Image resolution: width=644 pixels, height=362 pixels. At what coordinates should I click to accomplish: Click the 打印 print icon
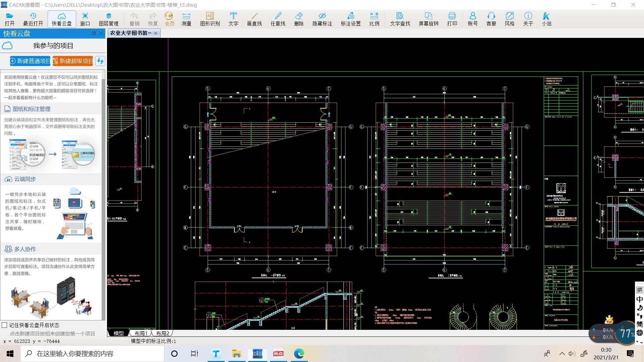[452, 19]
